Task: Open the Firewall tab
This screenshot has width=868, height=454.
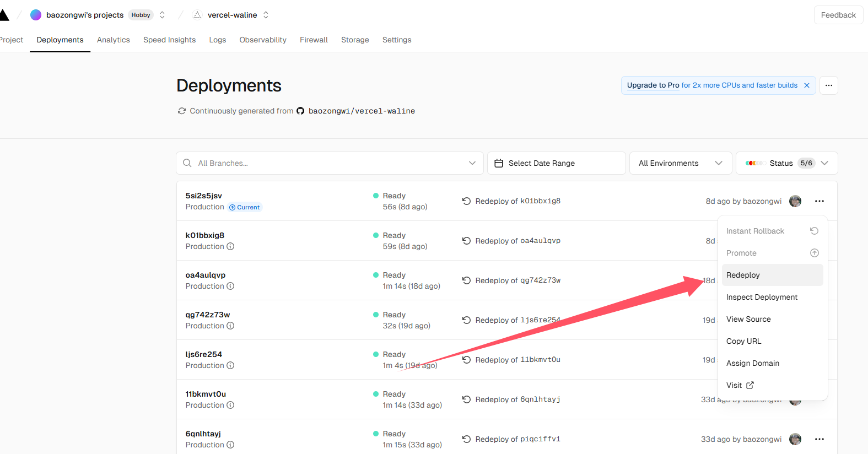Action: pyautogui.click(x=314, y=40)
